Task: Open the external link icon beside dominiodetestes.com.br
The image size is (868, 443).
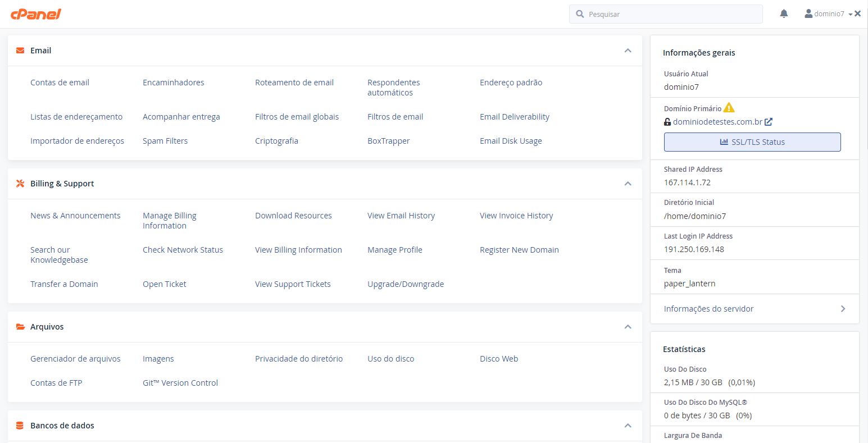Action: [x=769, y=121]
